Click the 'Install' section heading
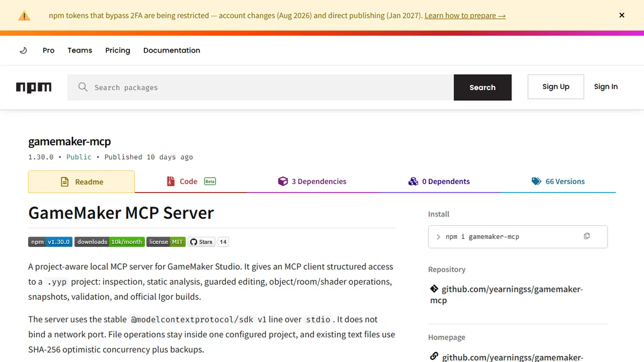 (x=438, y=214)
